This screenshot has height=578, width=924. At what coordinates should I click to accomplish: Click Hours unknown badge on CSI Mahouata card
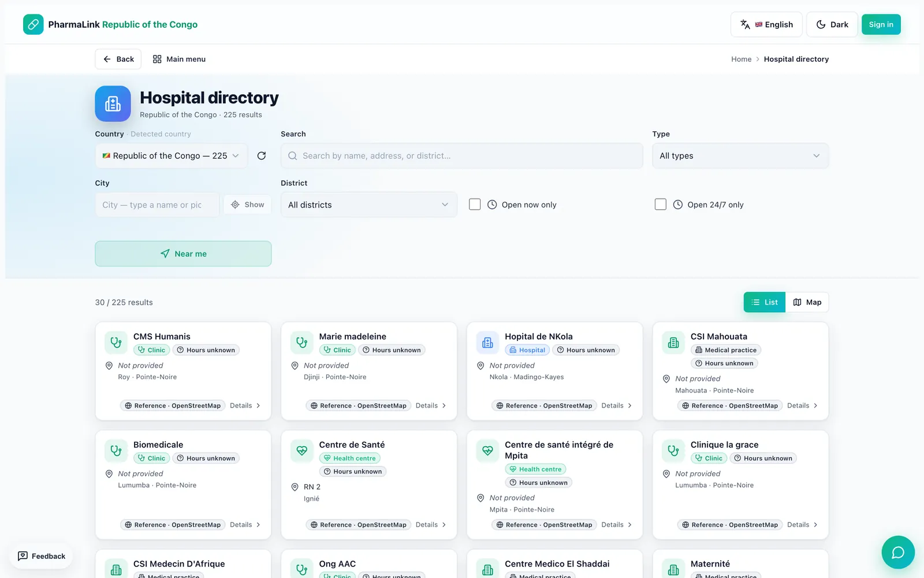(724, 364)
